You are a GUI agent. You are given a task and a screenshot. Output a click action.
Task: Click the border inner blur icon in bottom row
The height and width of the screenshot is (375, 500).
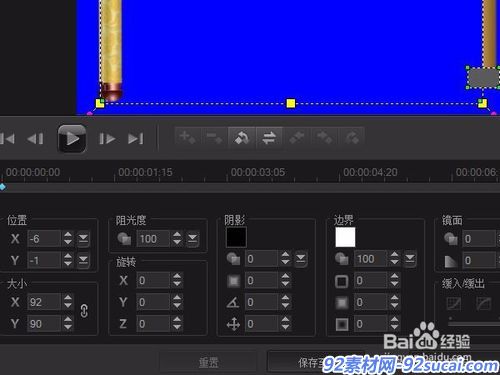342,324
